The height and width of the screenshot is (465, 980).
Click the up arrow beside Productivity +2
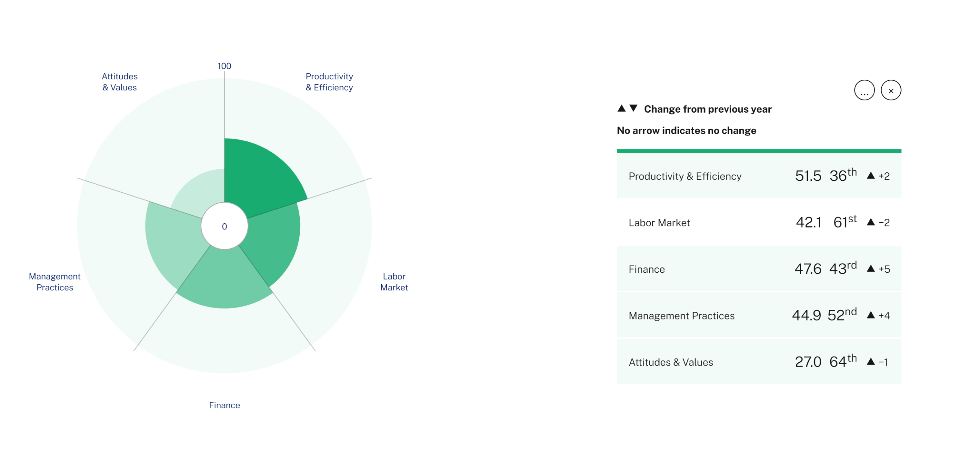[x=870, y=175]
